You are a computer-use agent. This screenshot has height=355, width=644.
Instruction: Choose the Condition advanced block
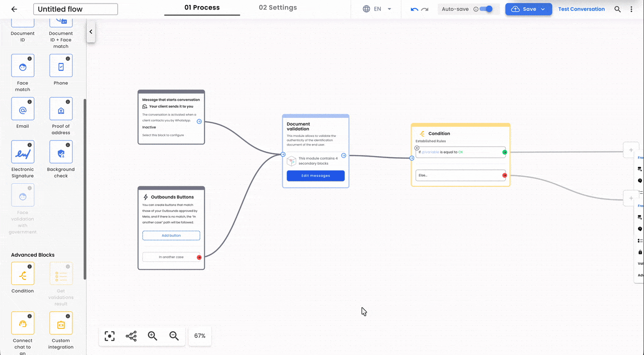(x=23, y=274)
